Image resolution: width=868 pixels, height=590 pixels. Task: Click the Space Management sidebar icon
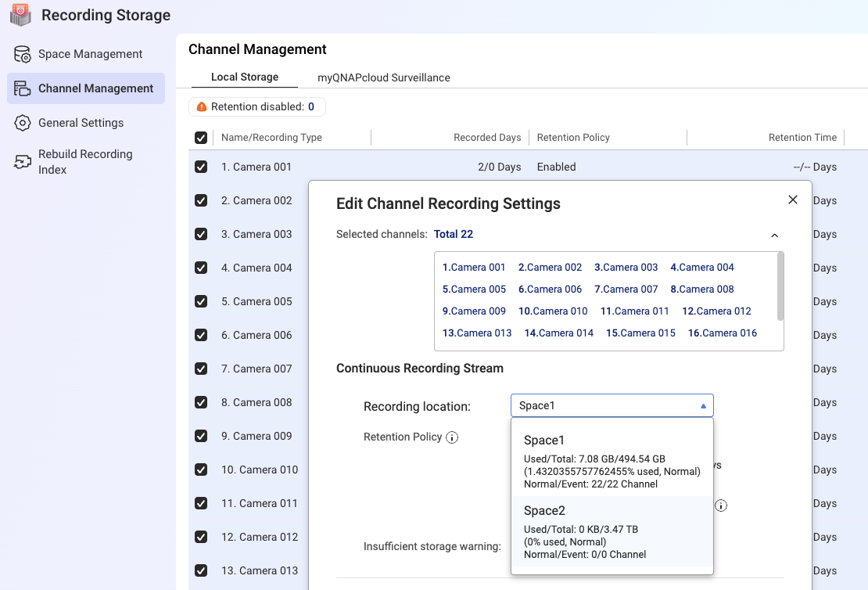pos(23,55)
